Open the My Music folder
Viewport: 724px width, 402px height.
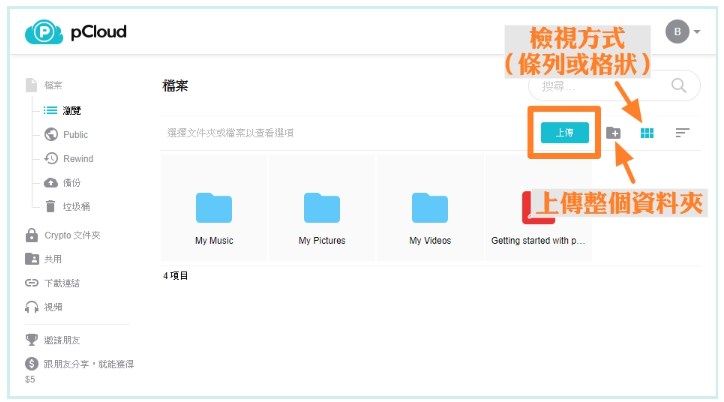(x=213, y=215)
